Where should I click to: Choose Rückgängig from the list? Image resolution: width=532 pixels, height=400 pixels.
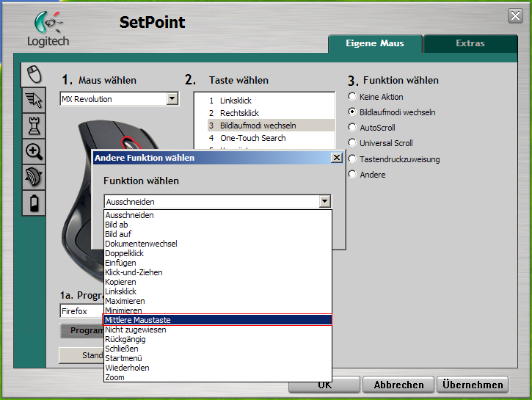click(218, 339)
